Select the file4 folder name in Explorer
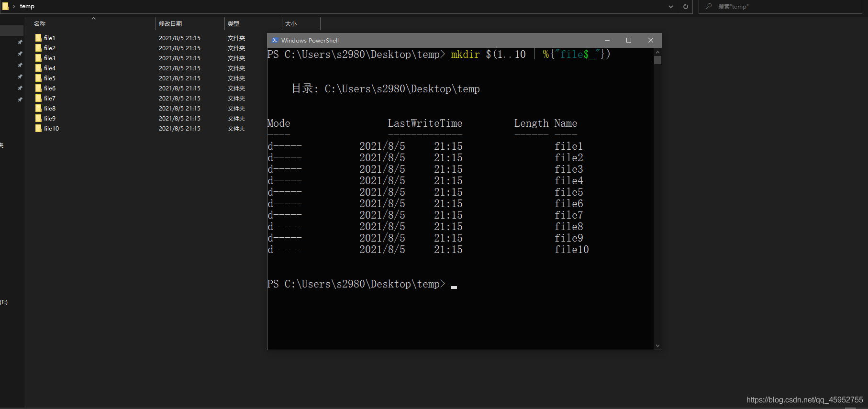Screen dimensions: 868x409 click(x=50, y=68)
